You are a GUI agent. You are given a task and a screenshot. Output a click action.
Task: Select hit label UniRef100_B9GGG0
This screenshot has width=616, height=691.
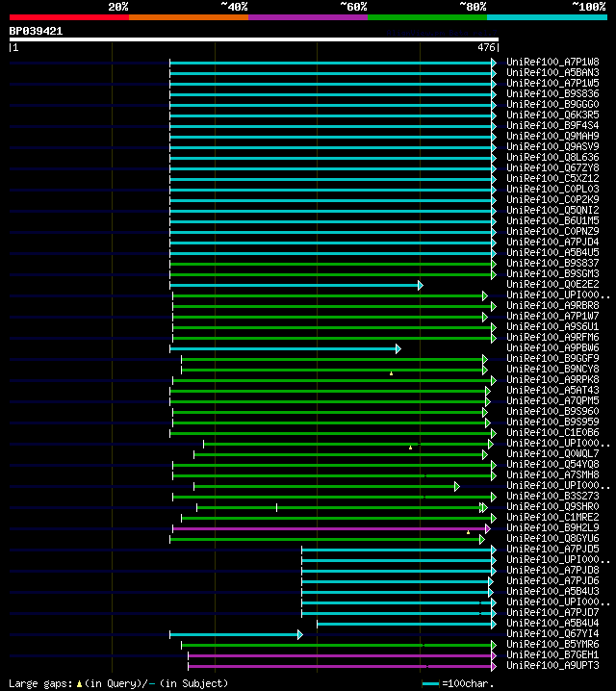click(x=552, y=105)
